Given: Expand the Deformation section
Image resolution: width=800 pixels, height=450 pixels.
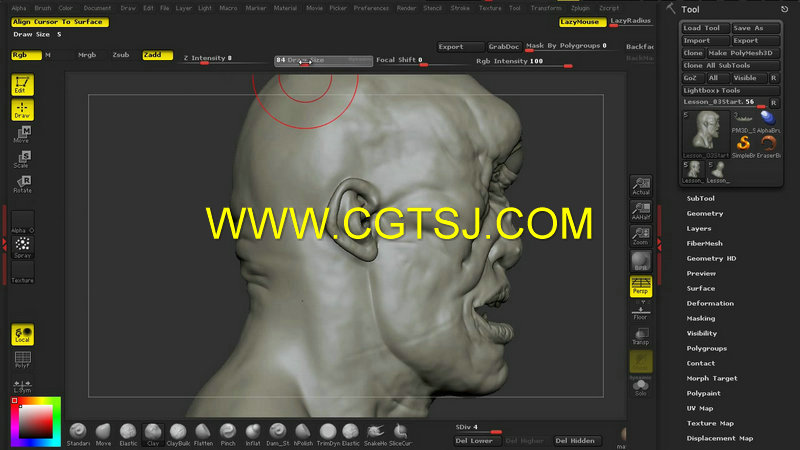Looking at the screenshot, I should 710,304.
